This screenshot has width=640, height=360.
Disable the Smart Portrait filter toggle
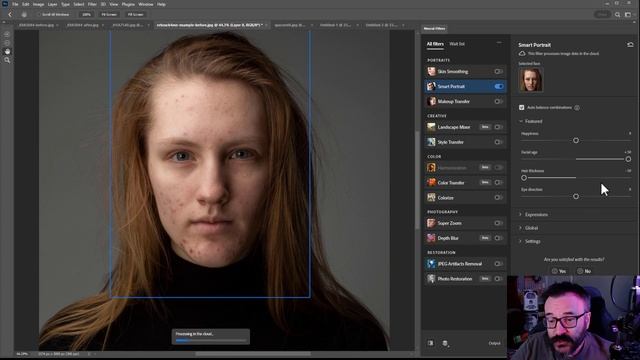pyautogui.click(x=498, y=87)
